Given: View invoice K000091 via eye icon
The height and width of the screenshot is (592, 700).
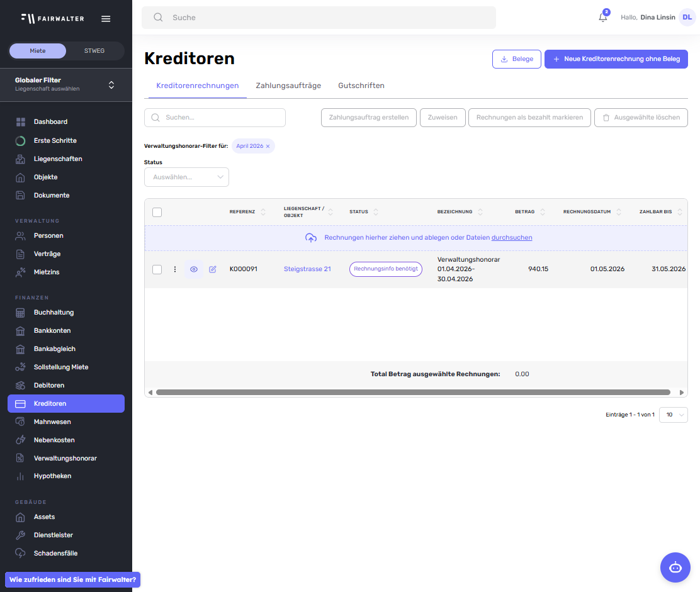Looking at the screenshot, I should [194, 269].
